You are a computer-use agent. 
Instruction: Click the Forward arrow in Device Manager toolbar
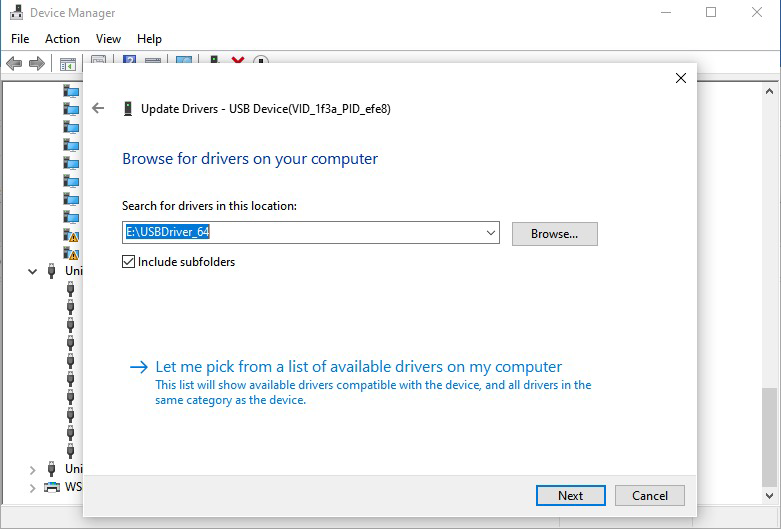pyautogui.click(x=37, y=64)
